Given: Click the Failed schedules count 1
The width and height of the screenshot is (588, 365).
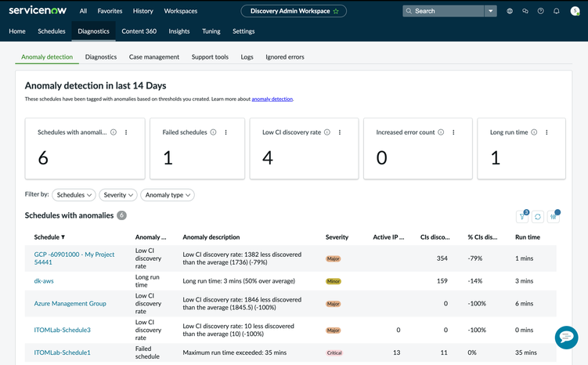Looking at the screenshot, I should pos(168,157).
